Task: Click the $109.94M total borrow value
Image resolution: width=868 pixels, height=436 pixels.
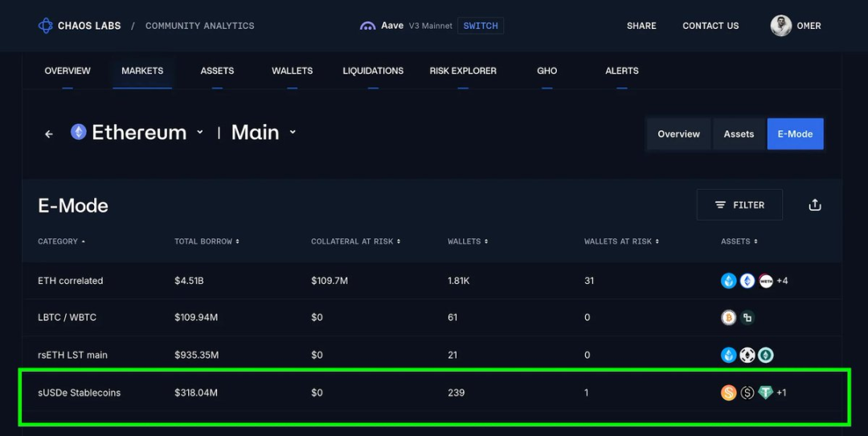Action: [196, 318]
